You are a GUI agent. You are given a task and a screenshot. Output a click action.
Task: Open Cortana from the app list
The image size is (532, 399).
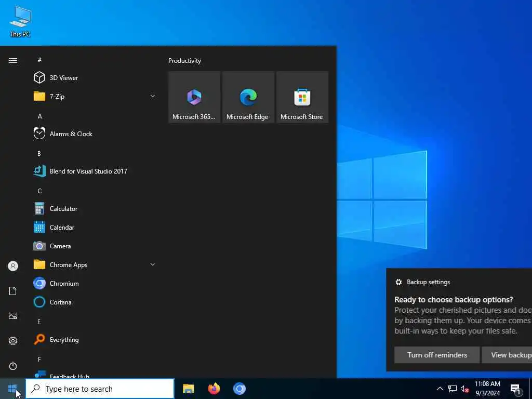click(x=95, y=302)
